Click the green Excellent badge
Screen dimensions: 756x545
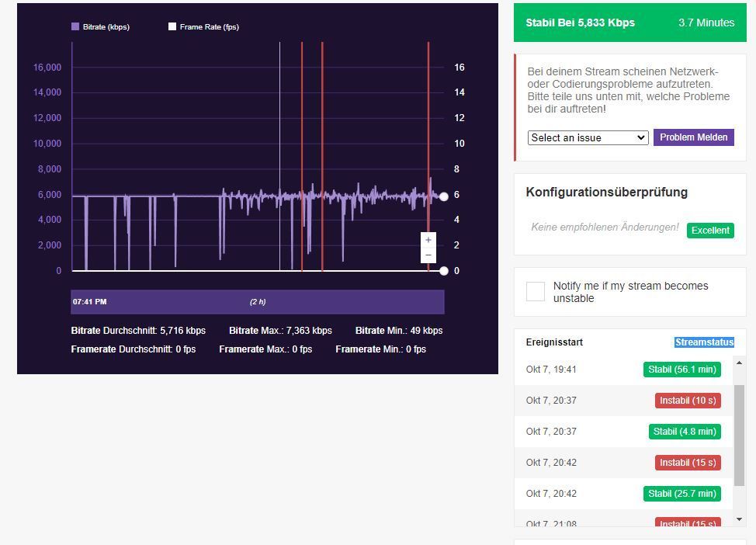pos(709,231)
